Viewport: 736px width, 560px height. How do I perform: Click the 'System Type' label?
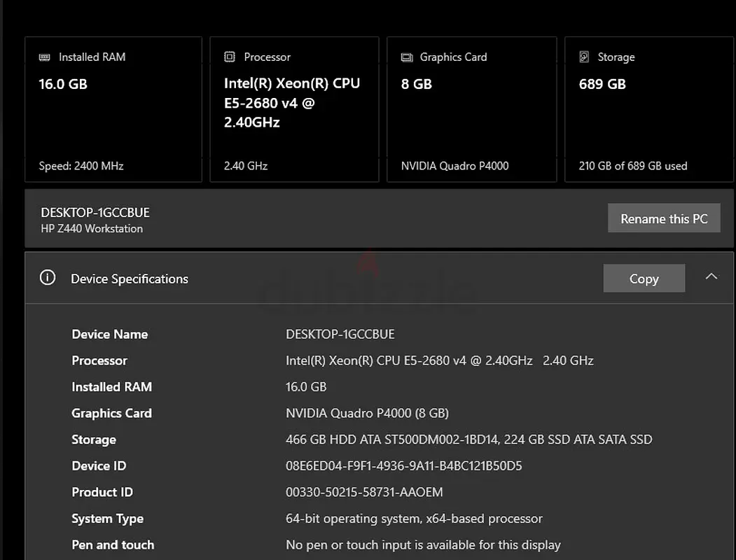click(x=107, y=519)
